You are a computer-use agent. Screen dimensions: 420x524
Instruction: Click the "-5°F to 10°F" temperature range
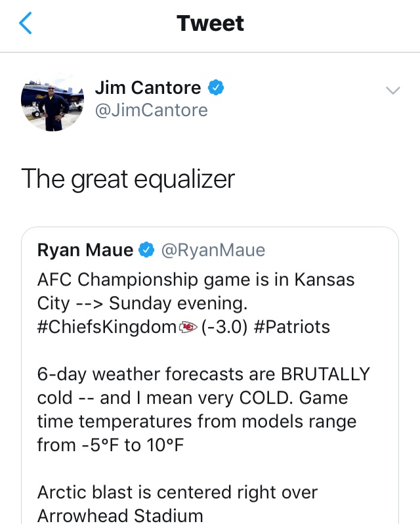click(131, 445)
